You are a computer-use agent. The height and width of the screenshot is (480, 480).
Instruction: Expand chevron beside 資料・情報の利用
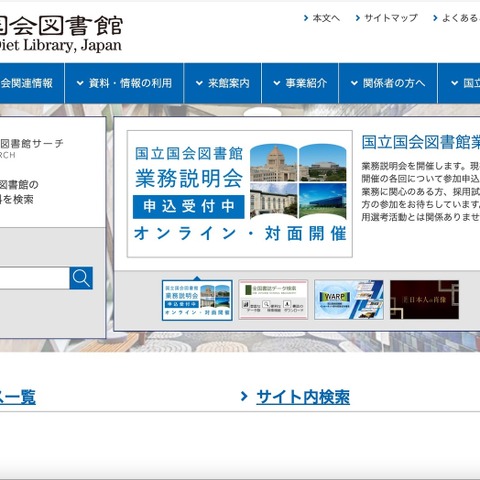[x=80, y=83]
